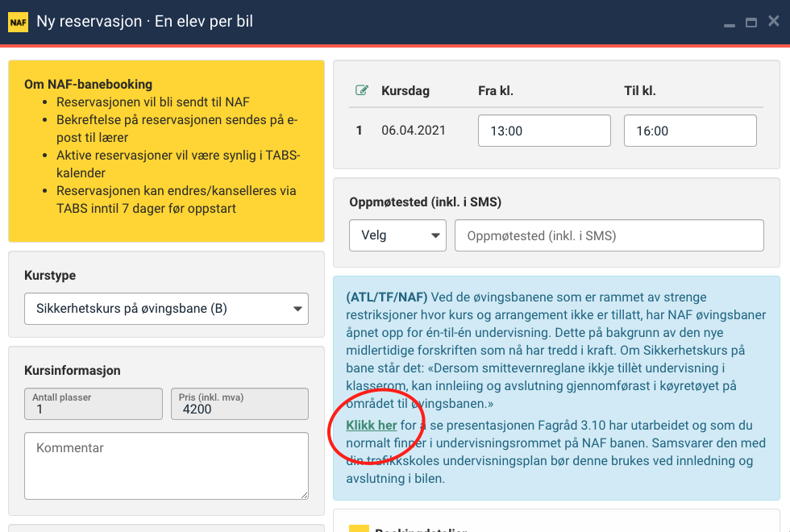790x532 pixels.
Task: Focus the Oppmøtested (inkl. i SMS) text field
Action: (609, 235)
